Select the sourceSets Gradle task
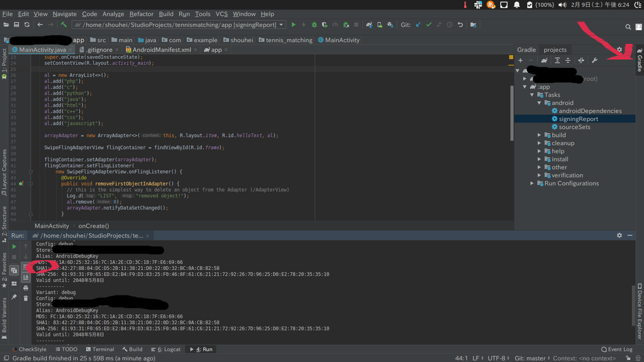Image resolution: width=644 pixels, height=362 pixels. click(x=571, y=127)
